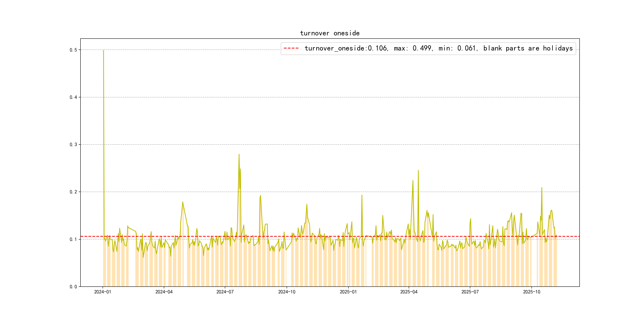Click the x-axis label 2025-01
The height and width of the screenshot is (322, 644).
pos(348,292)
